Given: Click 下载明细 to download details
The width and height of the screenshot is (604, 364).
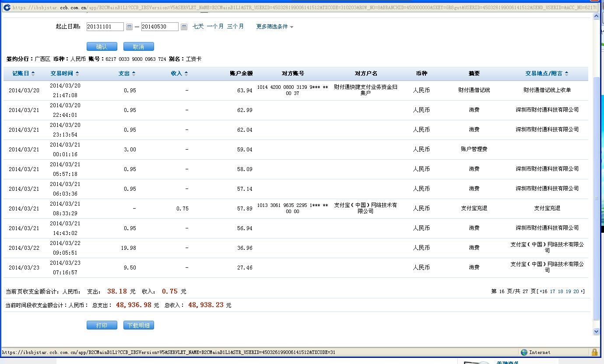Looking at the screenshot, I should coord(138,325).
